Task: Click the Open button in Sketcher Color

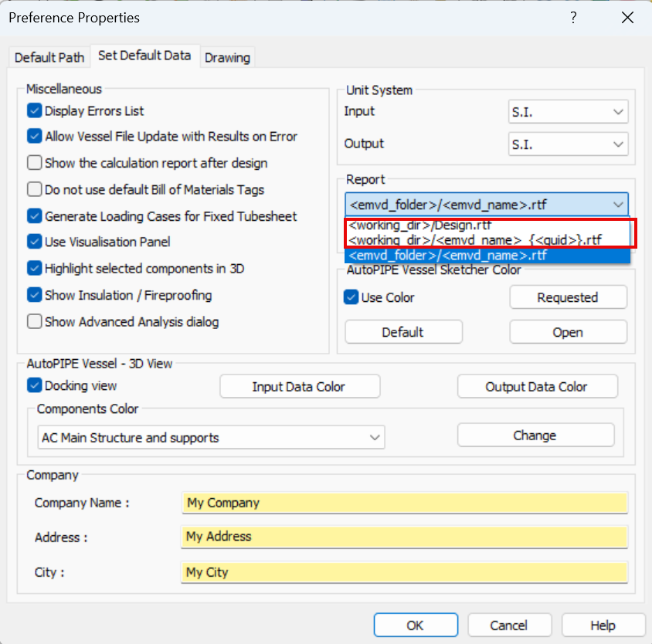Action: click(568, 332)
